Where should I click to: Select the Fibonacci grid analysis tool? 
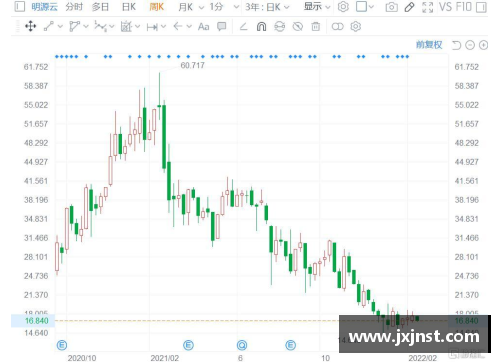126,26
